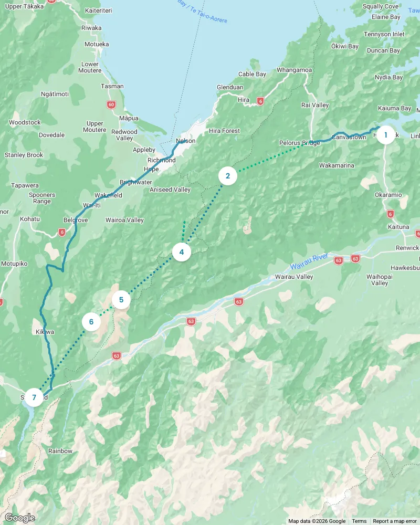Click the Kaiteriteri label
The image size is (420, 525).
pyautogui.click(x=99, y=10)
